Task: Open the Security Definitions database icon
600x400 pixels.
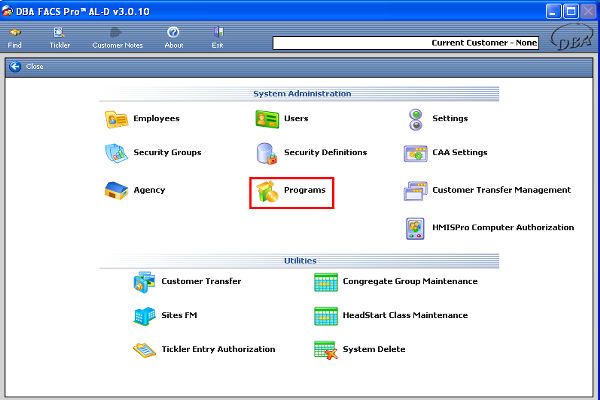Action: coord(267,153)
